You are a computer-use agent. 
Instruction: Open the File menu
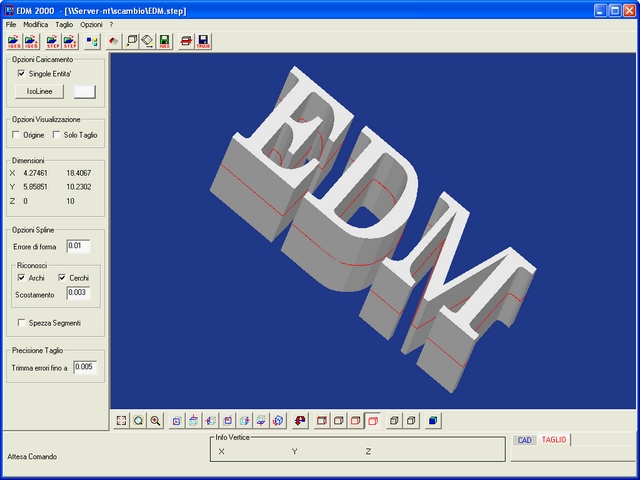11,24
